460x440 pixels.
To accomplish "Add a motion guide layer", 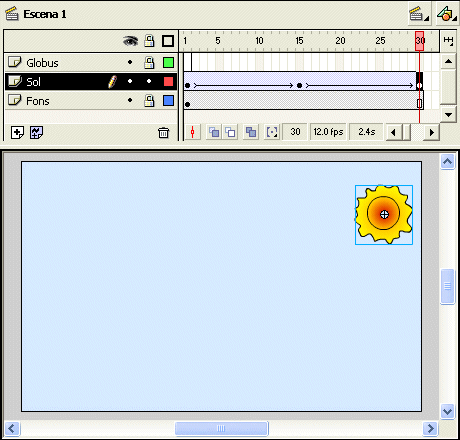I will point(36,133).
